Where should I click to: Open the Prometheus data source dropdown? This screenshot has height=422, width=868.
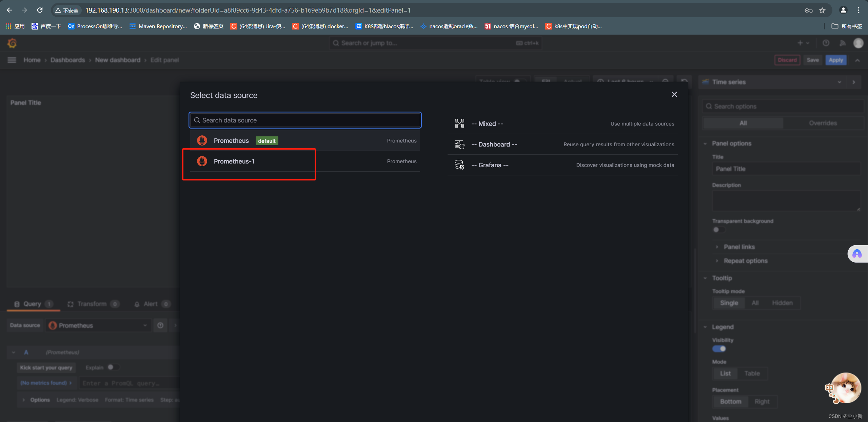tap(98, 326)
